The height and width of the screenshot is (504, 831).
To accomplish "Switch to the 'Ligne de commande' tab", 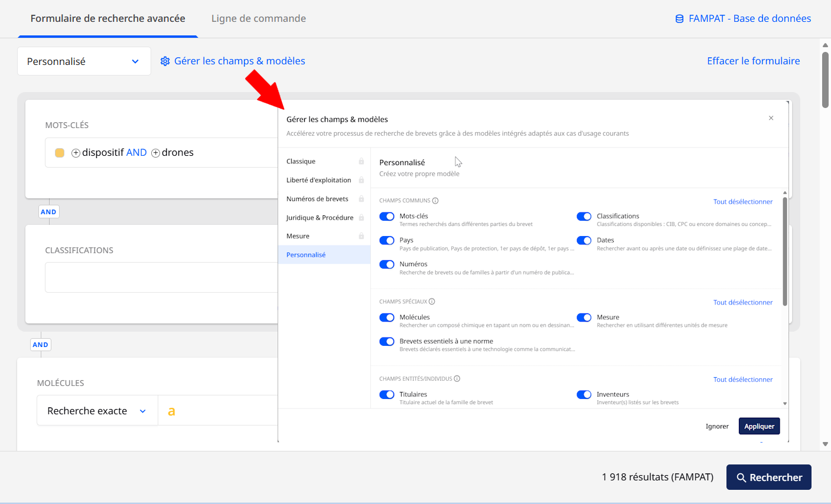I will 259,19.
